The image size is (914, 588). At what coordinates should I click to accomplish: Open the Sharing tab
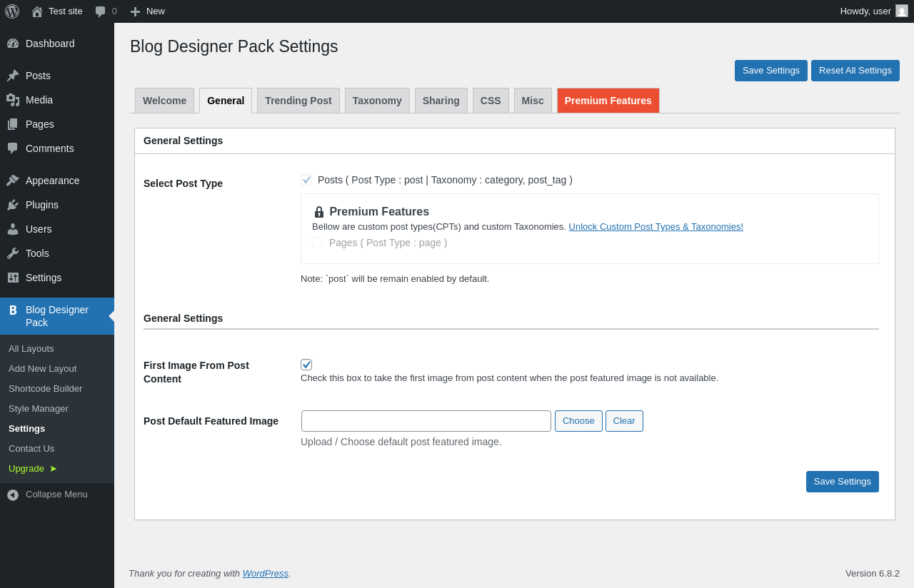point(441,101)
